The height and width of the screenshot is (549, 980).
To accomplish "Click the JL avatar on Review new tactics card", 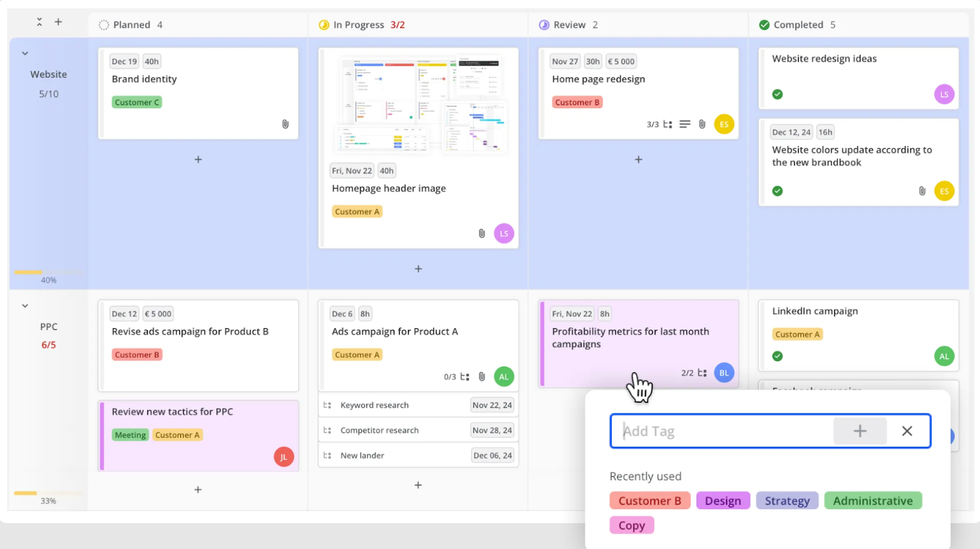I will [284, 457].
